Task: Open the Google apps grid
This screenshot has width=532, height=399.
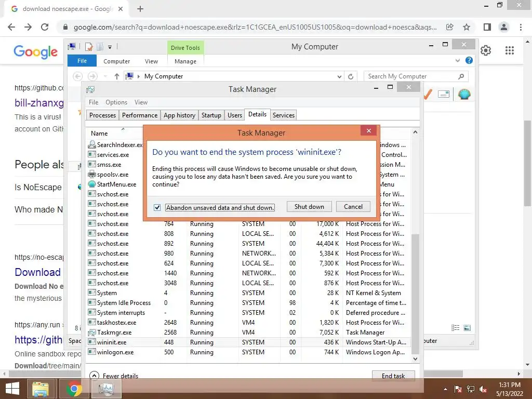Action: point(510,50)
